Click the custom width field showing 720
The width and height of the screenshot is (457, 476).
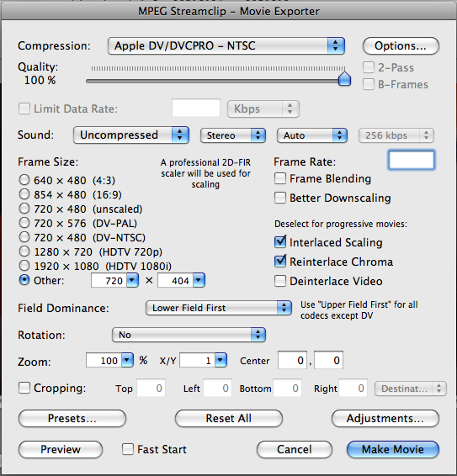click(109, 281)
